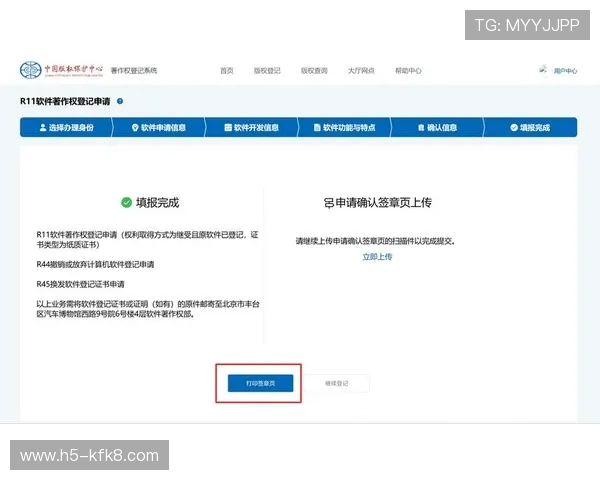
Task: Open 用户中心 user center link
Action: (x=565, y=71)
